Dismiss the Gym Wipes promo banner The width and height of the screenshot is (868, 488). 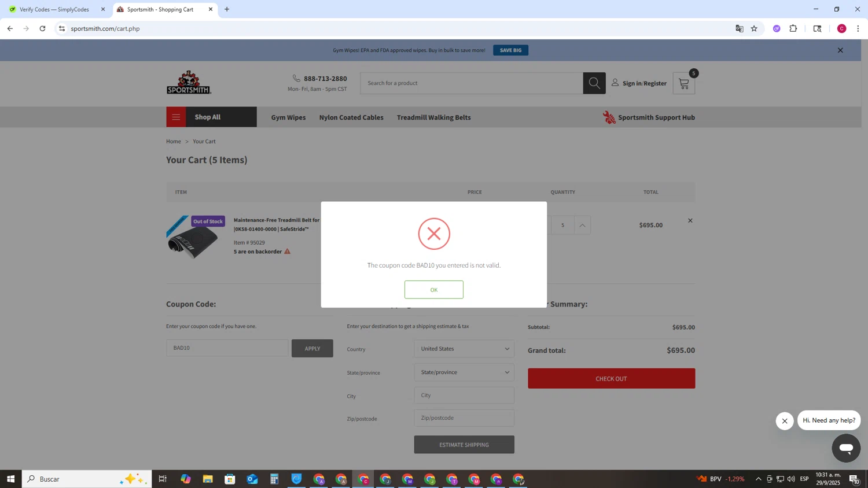840,50
